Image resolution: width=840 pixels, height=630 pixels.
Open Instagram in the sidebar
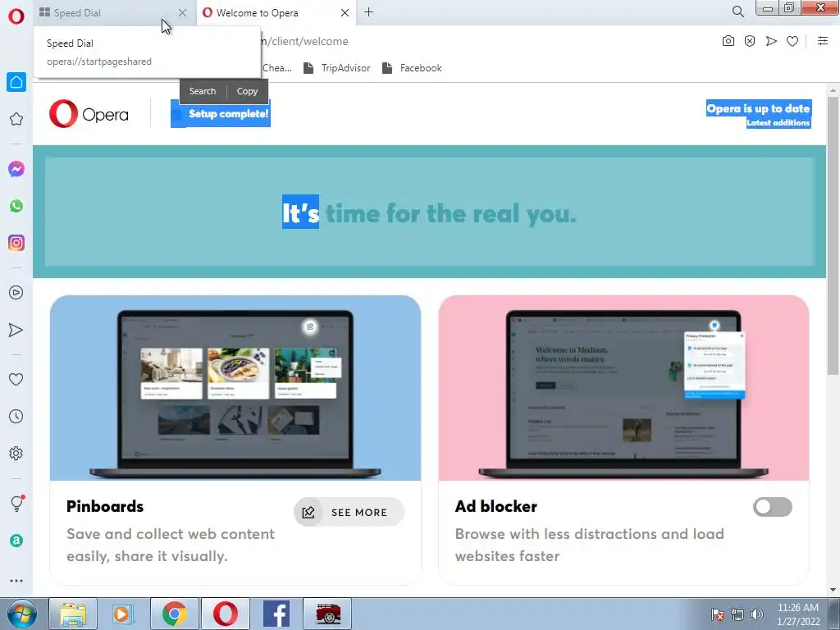point(16,243)
